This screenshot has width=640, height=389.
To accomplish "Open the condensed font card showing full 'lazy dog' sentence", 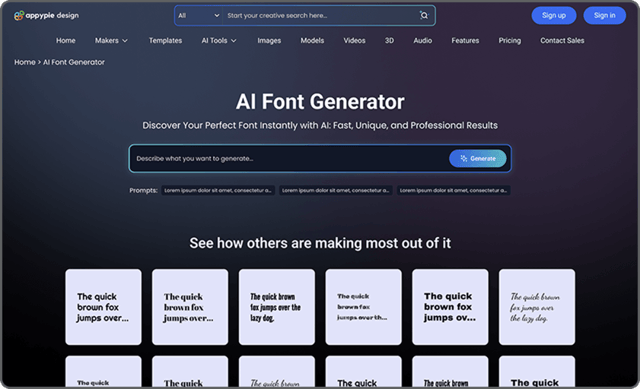I will (x=277, y=307).
